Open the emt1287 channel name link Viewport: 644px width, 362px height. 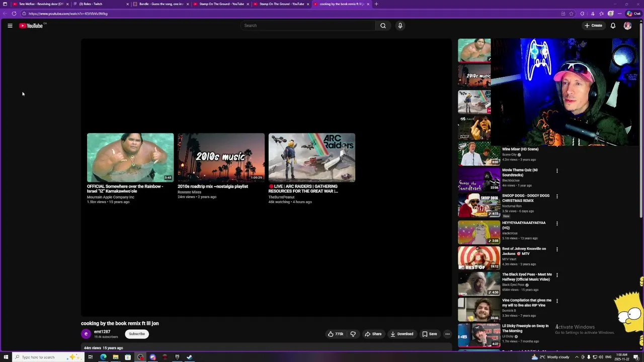[x=102, y=332]
